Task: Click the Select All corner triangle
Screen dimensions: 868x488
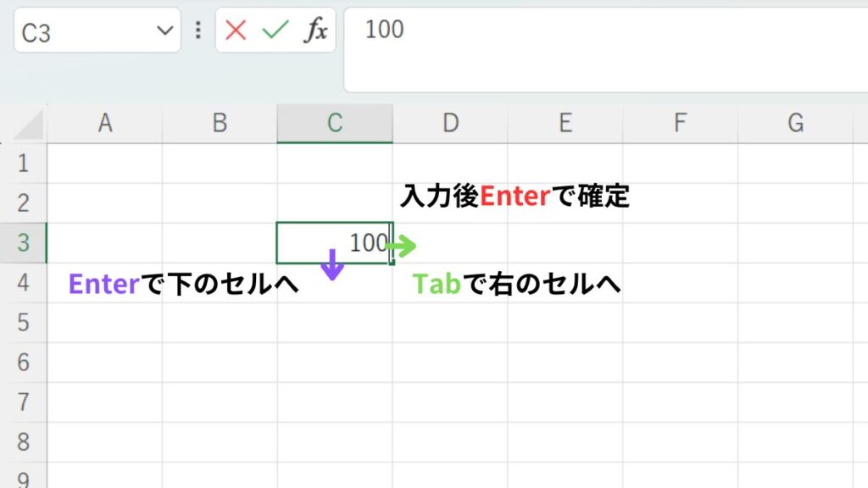Action: coord(28,124)
